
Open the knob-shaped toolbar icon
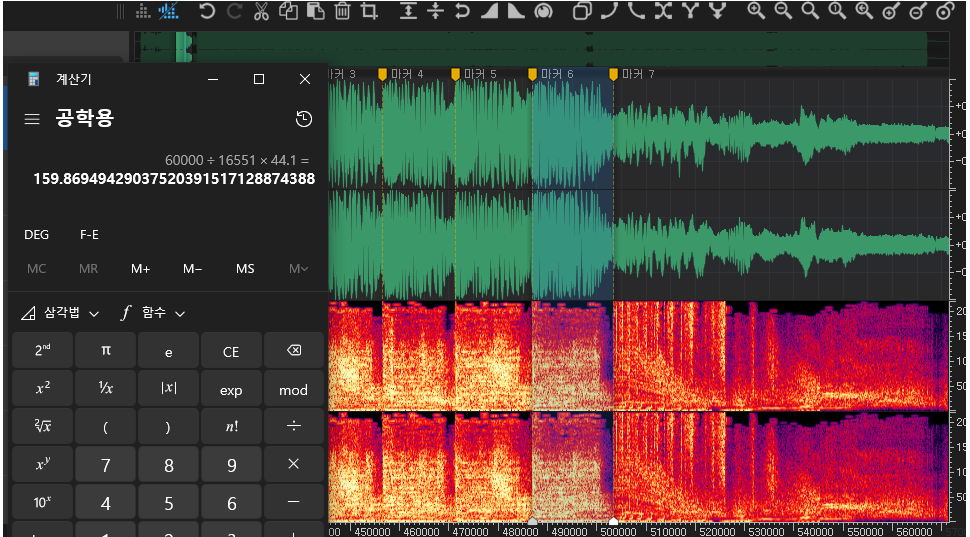[543, 11]
